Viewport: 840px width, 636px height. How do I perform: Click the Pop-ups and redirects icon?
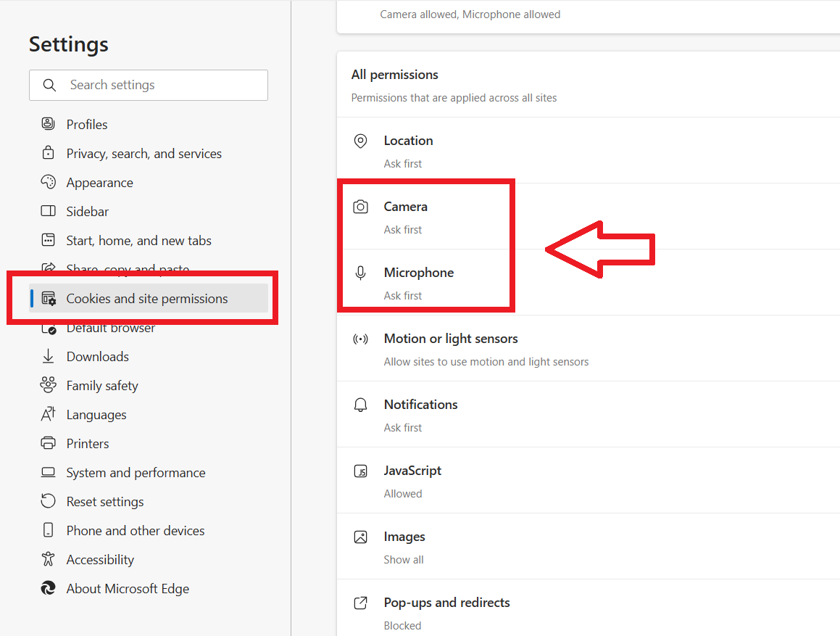pos(360,603)
